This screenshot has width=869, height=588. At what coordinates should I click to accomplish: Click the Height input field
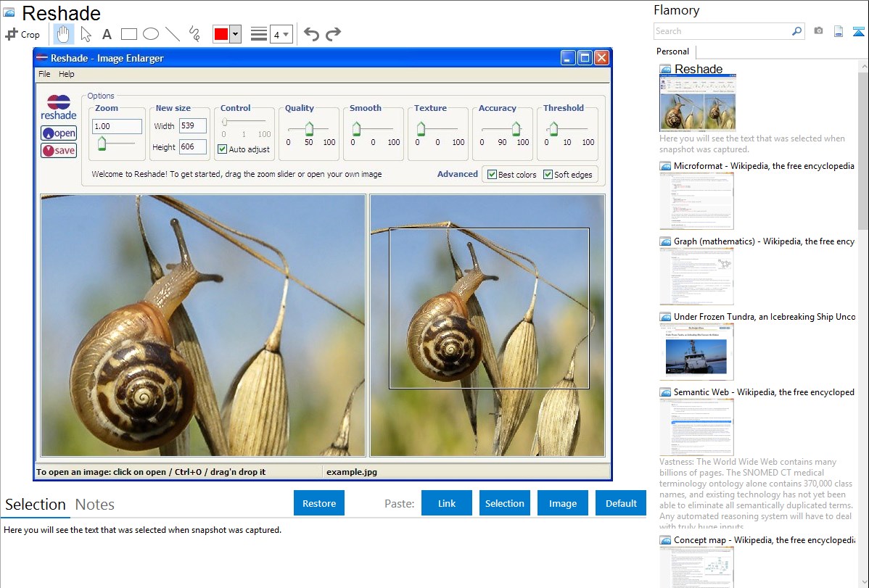point(192,147)
